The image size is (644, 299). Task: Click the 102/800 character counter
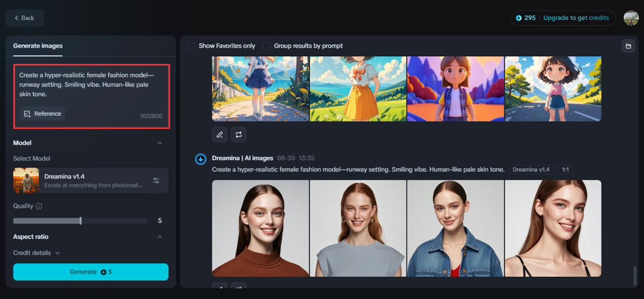pyautogui.click(x=151, y=116)
